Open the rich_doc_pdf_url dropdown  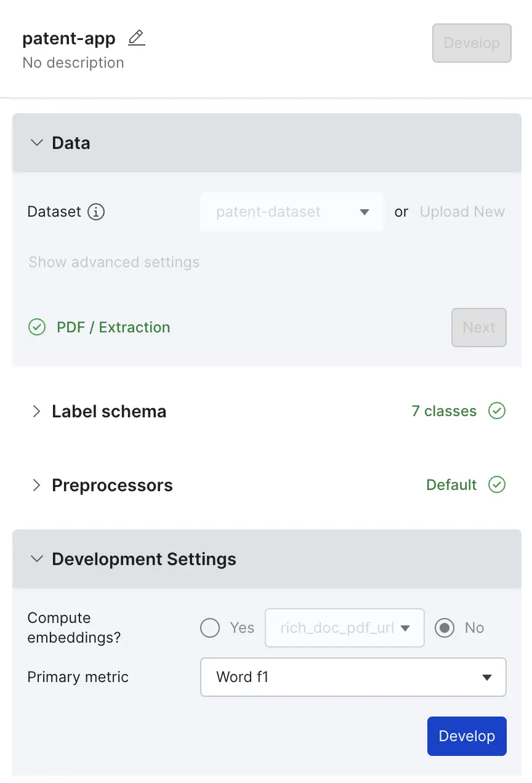coord(345,628)
